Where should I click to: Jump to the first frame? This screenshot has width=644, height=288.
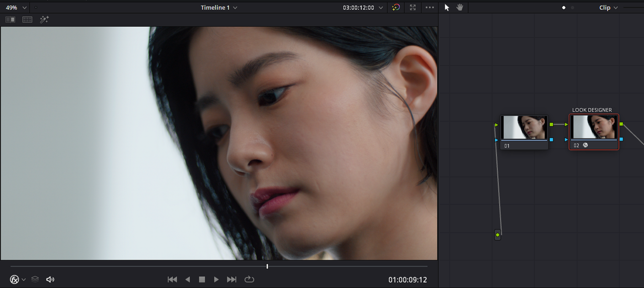click(172, 279)
